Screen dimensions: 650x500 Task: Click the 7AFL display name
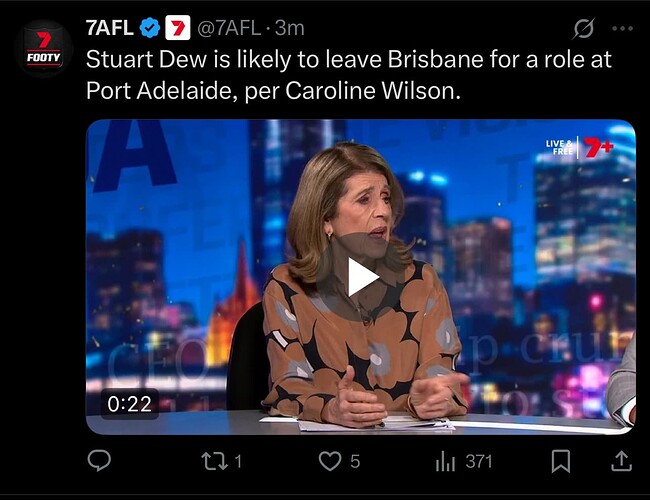(x=110, y=28)
